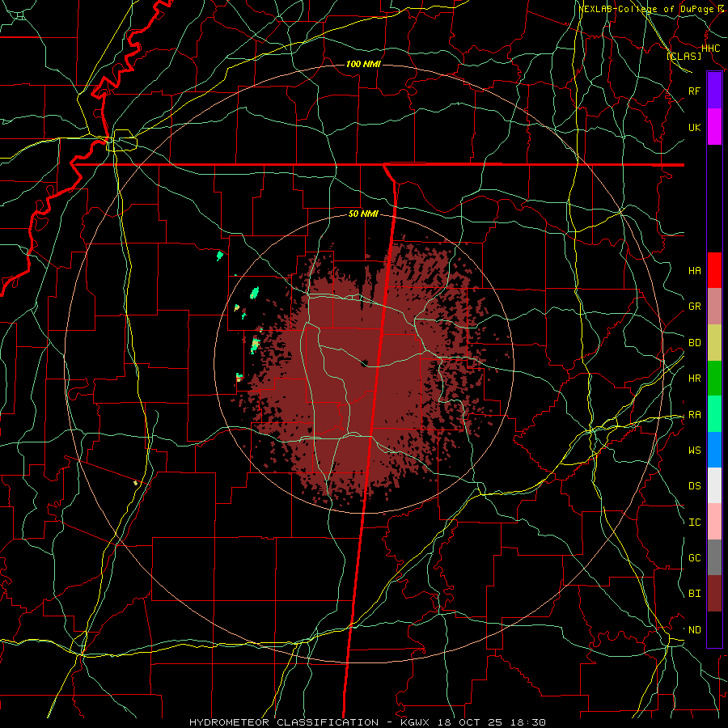Click the DS legend label
The height and width of the screenshot is (728, 728).
coord(694,486)
